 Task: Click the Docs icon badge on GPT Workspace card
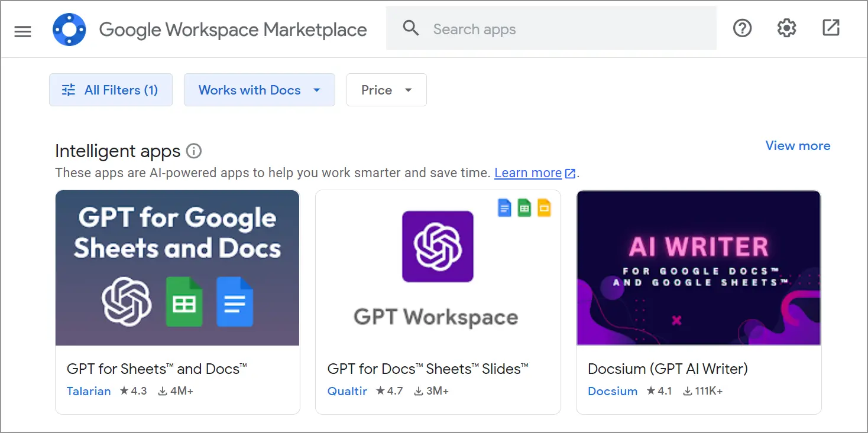[x=504, y=208]
